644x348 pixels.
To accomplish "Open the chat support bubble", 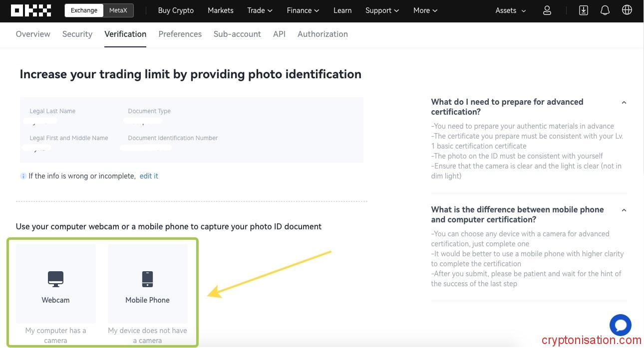I will click(x=621, y=326).
